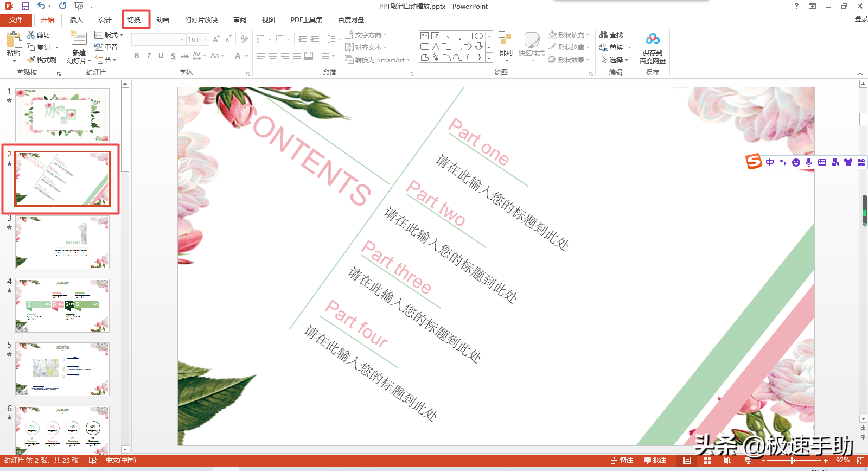
Task: Open the Align Text (对齐文本) dropdown
Action: [x=366, y=47]
